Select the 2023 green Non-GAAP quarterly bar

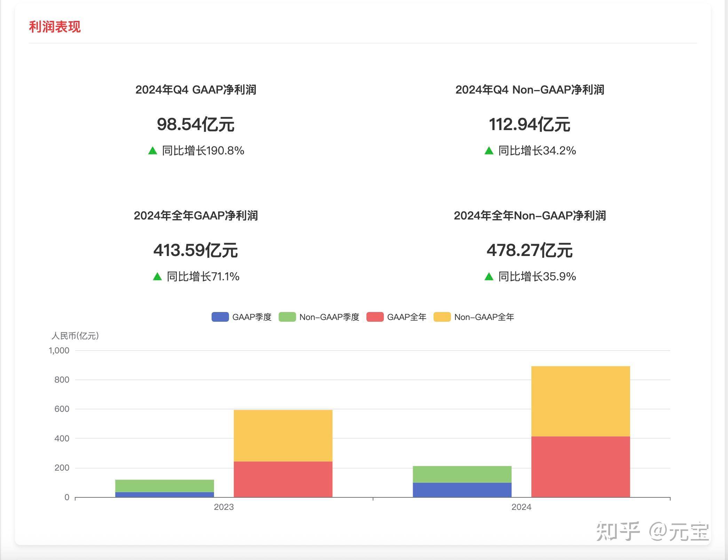pos(165,486)
